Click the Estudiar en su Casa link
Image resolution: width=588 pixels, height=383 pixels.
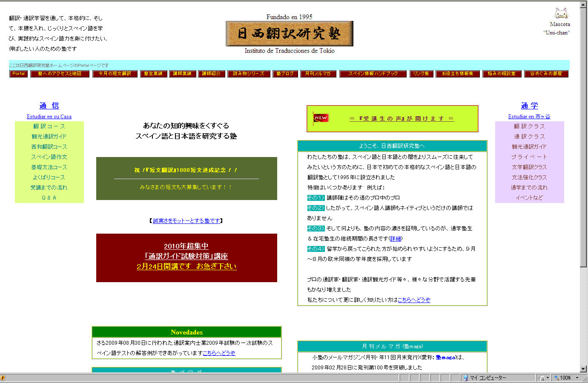click(x=49, y=117)
